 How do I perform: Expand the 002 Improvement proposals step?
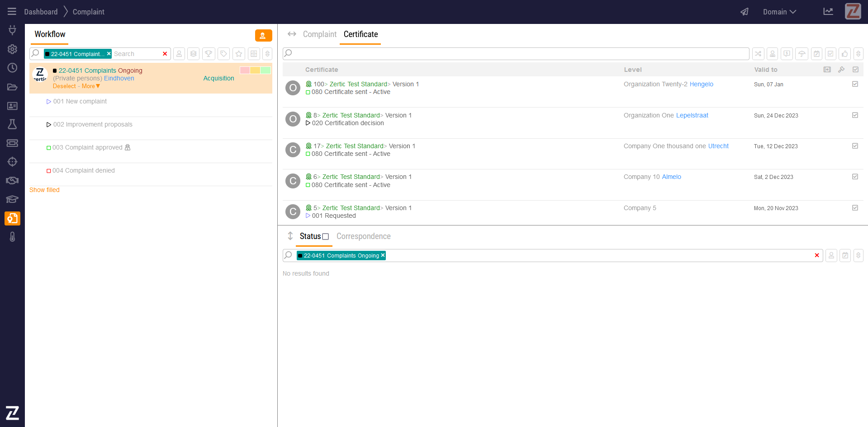[49, 125]
